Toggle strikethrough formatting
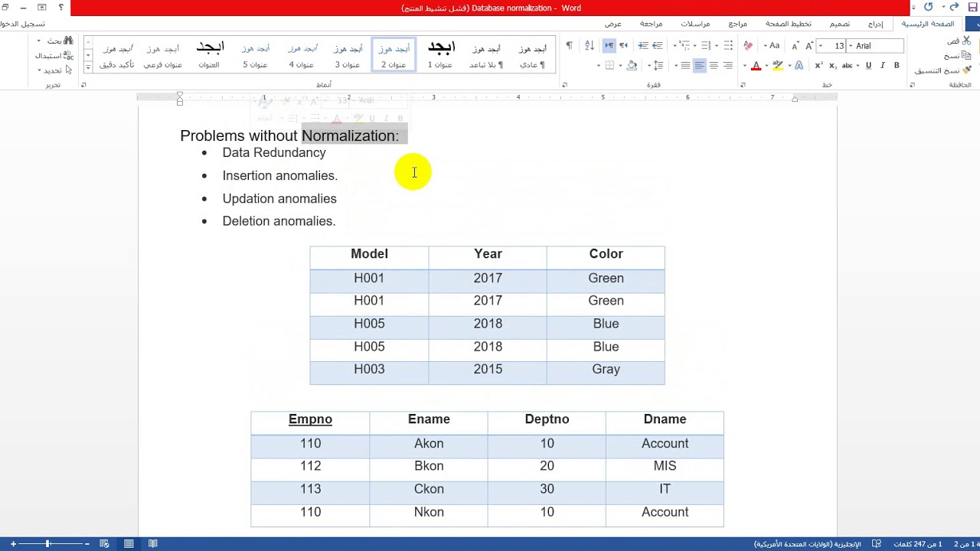 pyautogui.click(x=848, y=65)
